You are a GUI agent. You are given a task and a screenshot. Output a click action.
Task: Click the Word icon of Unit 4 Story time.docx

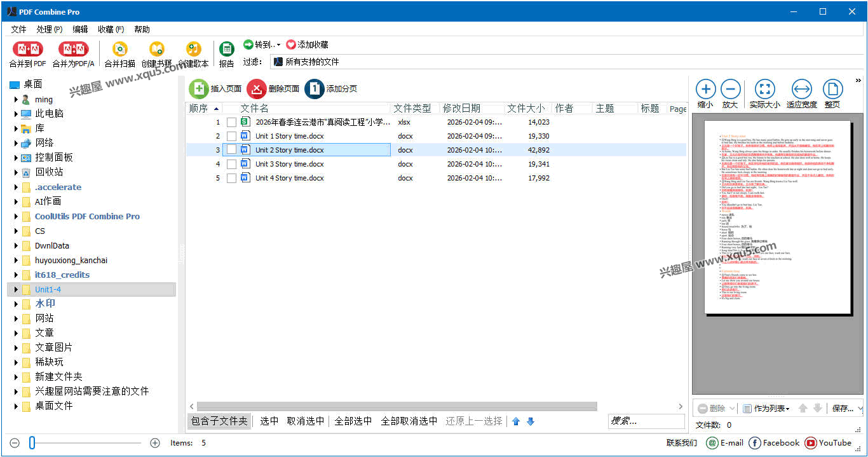(x=246, y=178)
